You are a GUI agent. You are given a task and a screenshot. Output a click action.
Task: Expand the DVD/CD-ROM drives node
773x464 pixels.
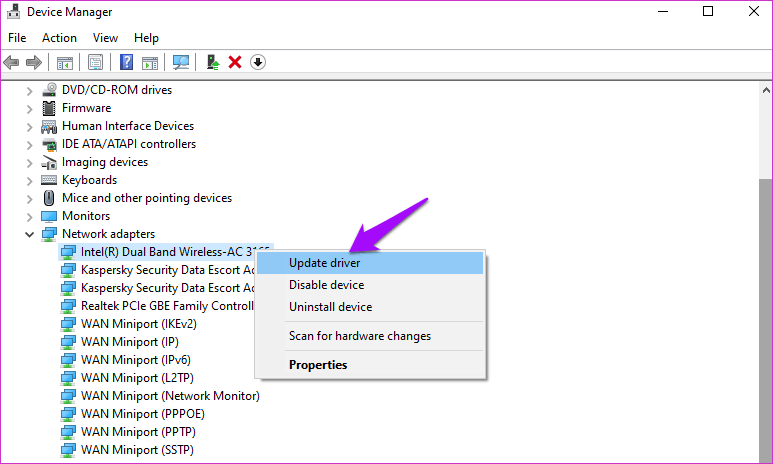30,91
